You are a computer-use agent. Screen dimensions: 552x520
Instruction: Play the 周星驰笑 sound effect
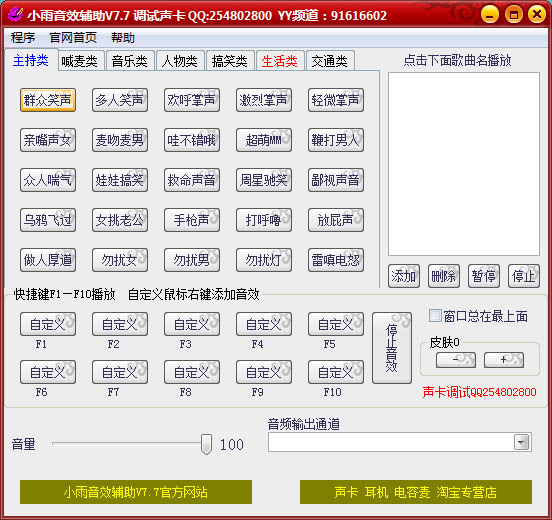coord(264,180)
